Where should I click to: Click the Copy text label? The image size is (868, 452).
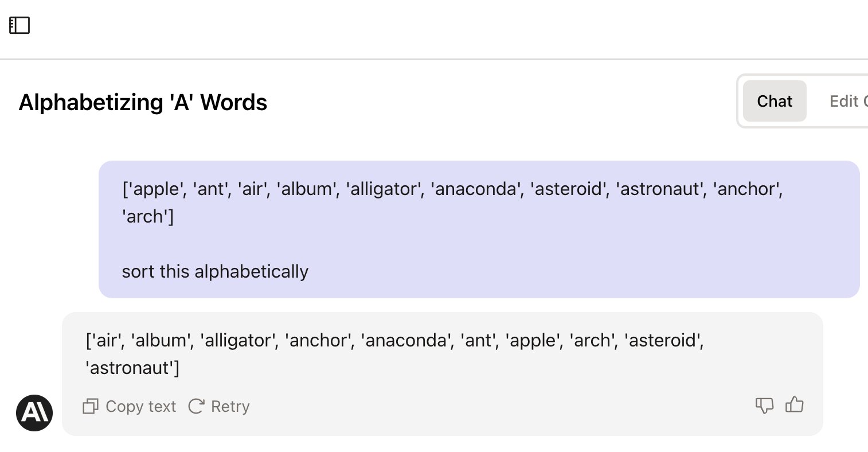141,406
